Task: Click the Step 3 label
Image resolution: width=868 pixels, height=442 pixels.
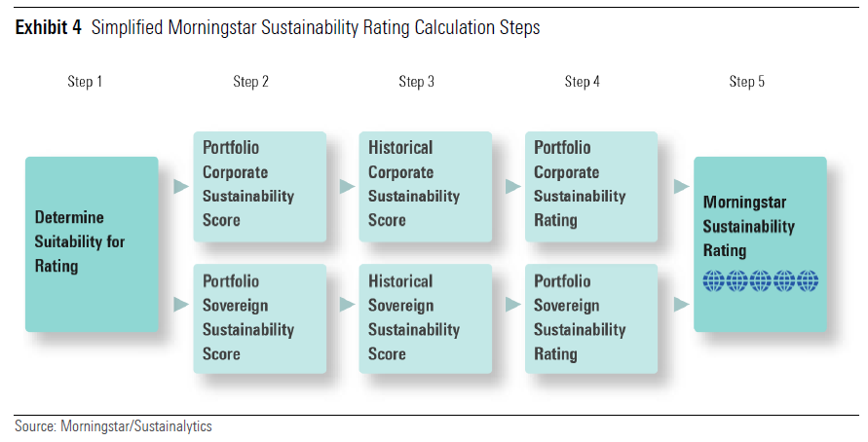Action: pos(417,82)
